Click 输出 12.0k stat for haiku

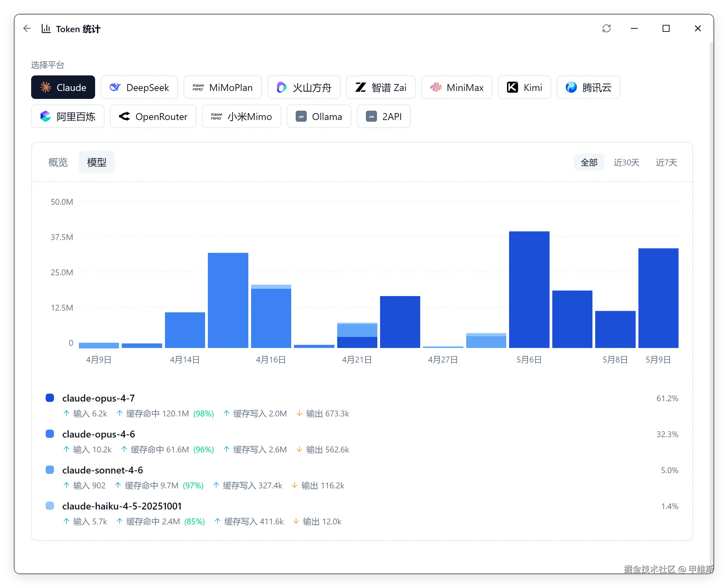coord(317,521)
